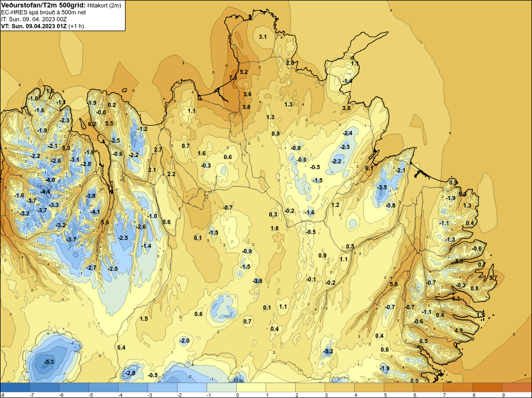Click the 1.8 temperature value
532x398 pixels.
click(275, 228)
